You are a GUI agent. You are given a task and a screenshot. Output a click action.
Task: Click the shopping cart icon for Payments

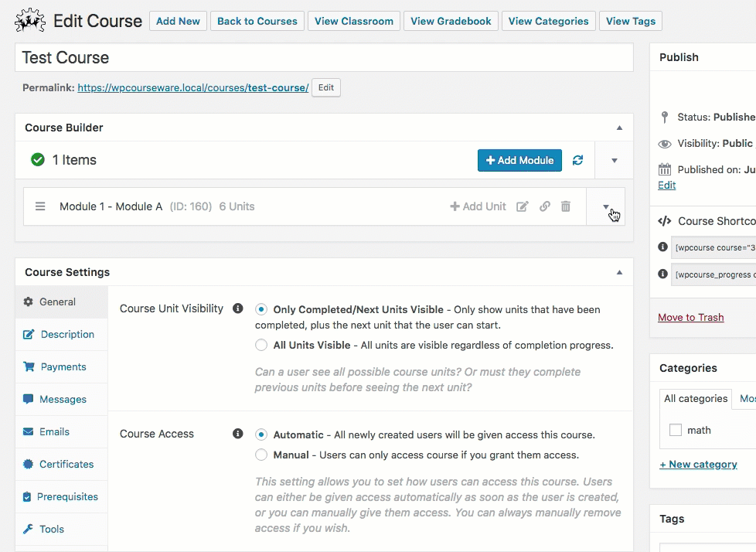click(29, 366)
